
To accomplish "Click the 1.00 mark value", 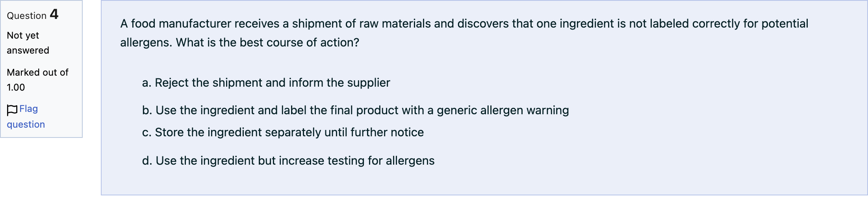I will point(16,87).
